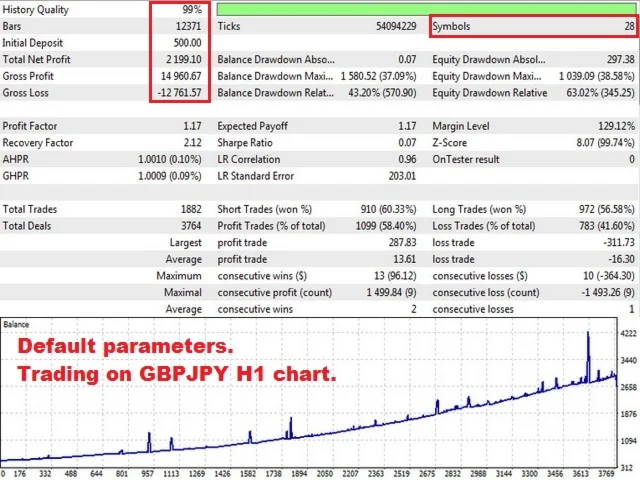Click Long Trades value 972 (56.58%)
This screenshot has width=640, height=480.
pos(607,209)
